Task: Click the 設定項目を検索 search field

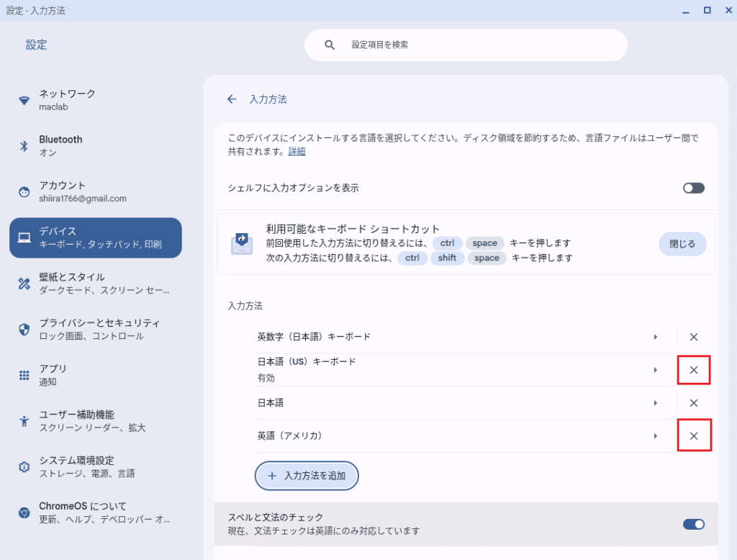Action: tap(466, 45)
